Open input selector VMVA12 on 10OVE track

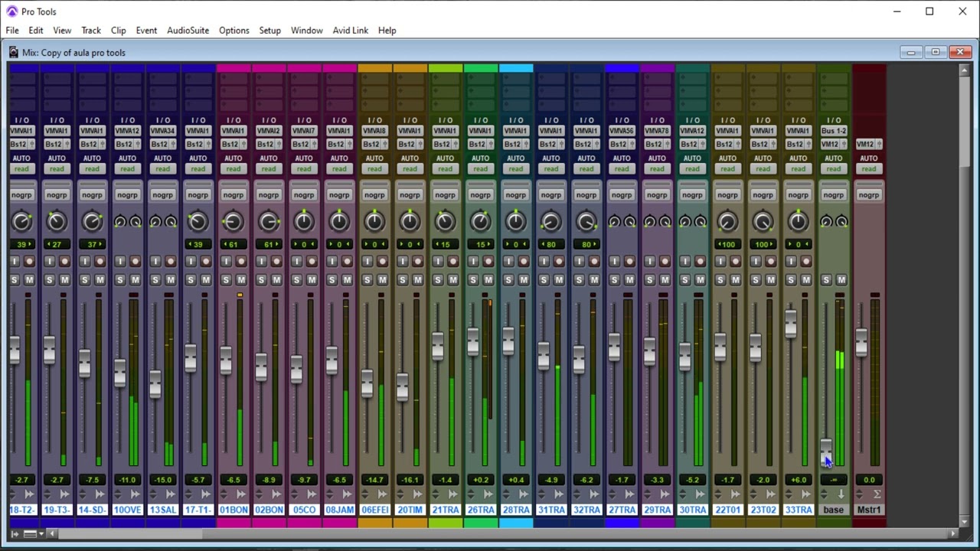[127, 131]
